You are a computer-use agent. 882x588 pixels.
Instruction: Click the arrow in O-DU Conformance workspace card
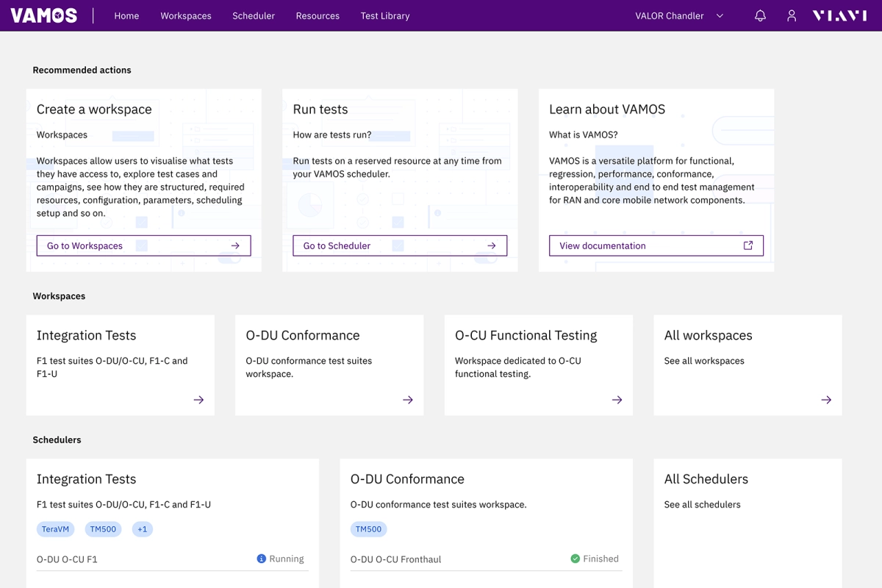click(408, 400)
